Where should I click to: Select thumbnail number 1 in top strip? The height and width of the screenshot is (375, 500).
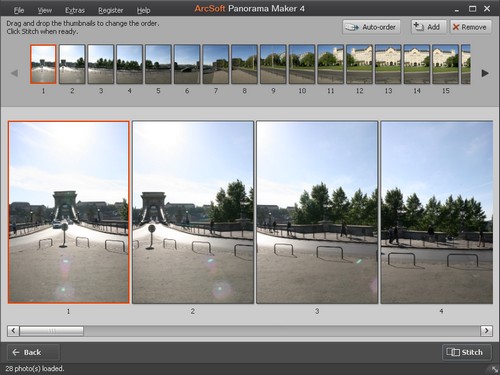(43, 64)
